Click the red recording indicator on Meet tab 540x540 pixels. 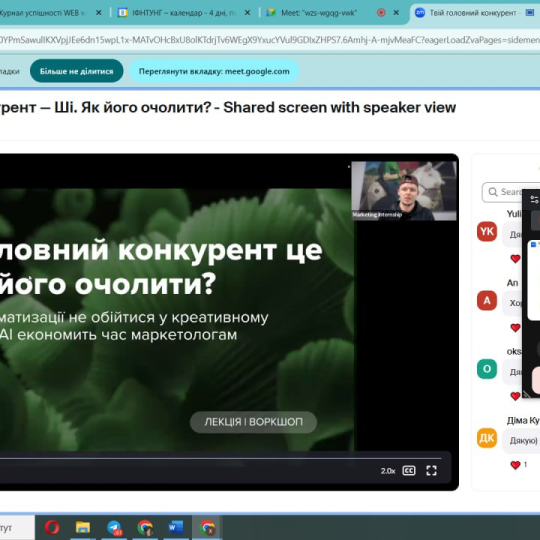coord(381,13)
